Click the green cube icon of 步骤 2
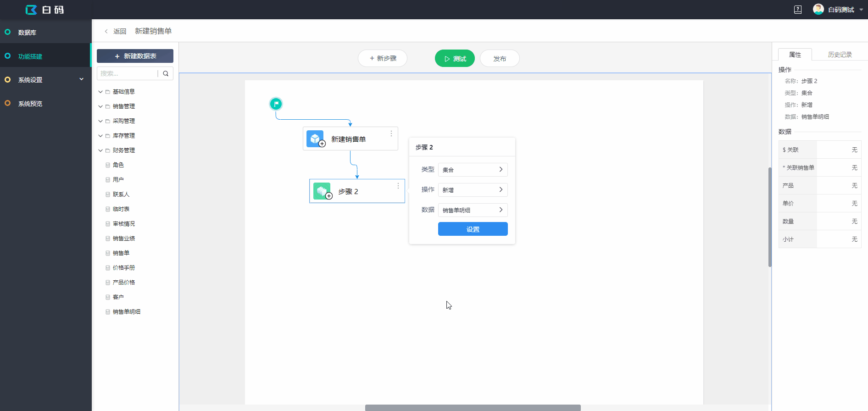This screenshot has width=868, height=411. tap(322, 191)
